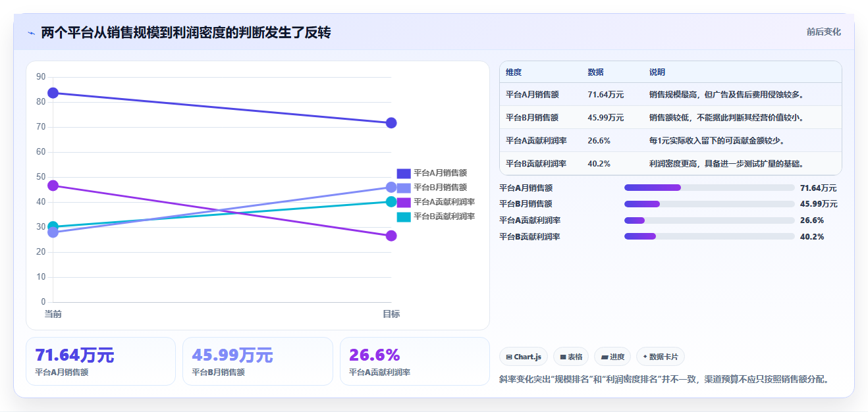Toggle 平台B贡献利润率 legend swatch in chart
The width and height of the screenshot is (868, 412).
404,217
